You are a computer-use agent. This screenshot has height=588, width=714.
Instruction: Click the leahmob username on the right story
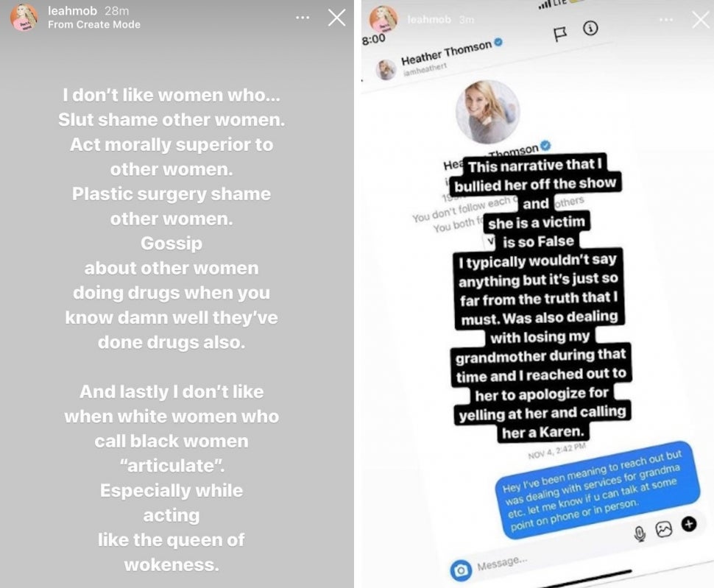click(429, 20)
